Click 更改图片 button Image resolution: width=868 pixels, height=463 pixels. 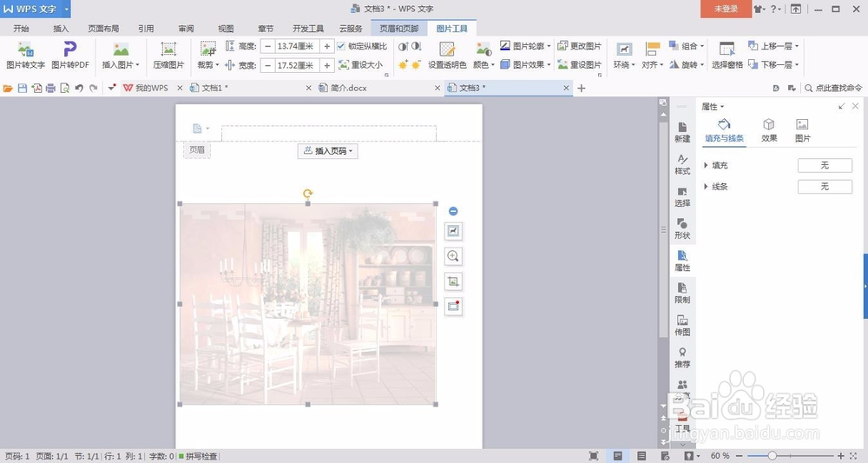click(579, 46)
